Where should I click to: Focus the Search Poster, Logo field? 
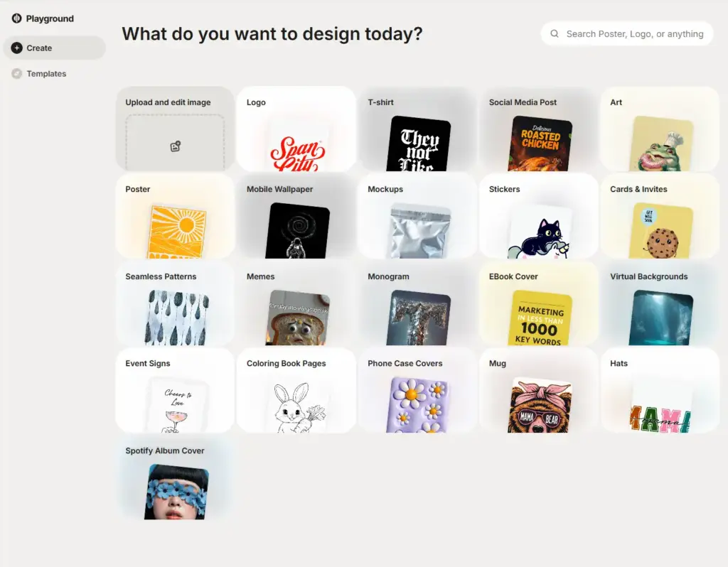pos(627,34)
